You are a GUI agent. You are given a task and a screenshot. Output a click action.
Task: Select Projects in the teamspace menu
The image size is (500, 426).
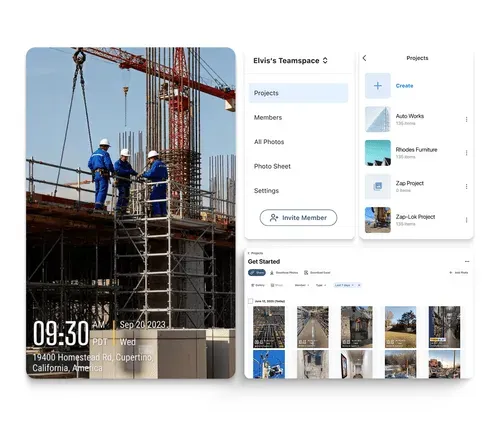click(x=298, y=93)
